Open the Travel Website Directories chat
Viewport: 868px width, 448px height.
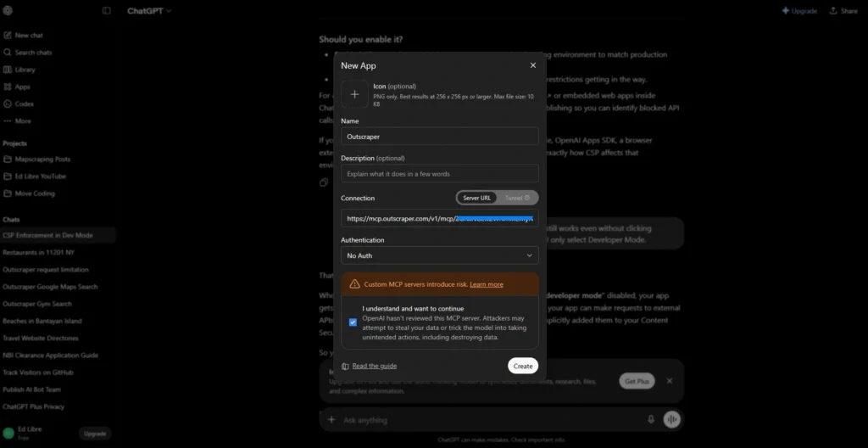(x=41, y=339)
